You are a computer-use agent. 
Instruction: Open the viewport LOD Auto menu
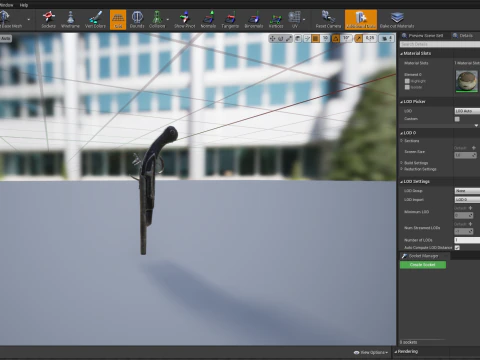(6, 38)
